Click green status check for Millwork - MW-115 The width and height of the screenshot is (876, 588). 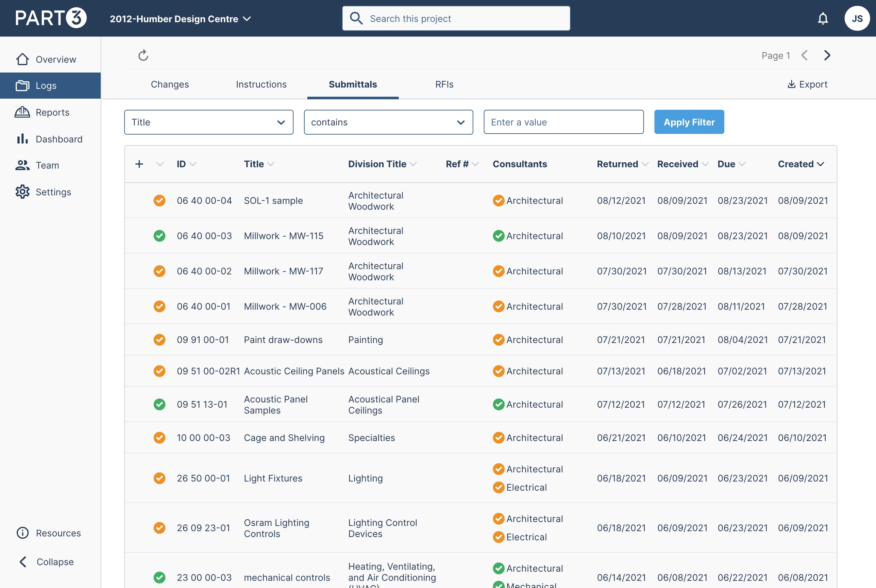point(160,236)
